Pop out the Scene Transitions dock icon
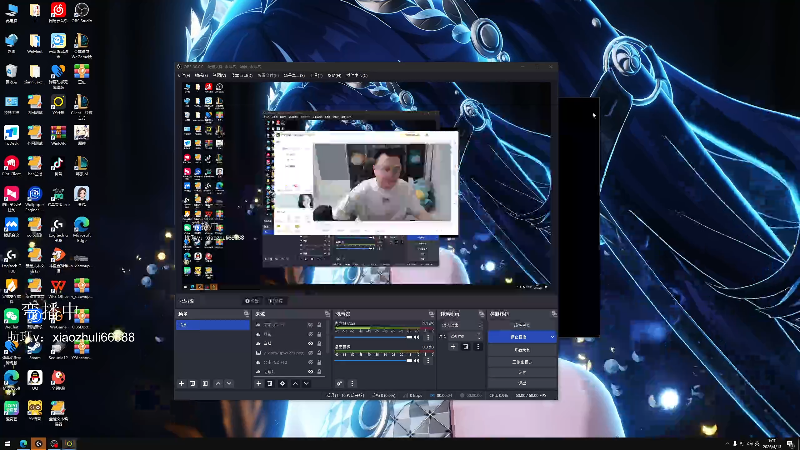 pos(481,314)
